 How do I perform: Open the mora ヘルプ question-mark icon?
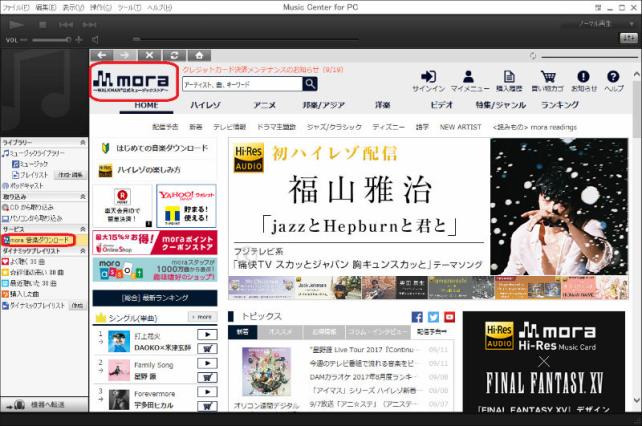point(613,81)
